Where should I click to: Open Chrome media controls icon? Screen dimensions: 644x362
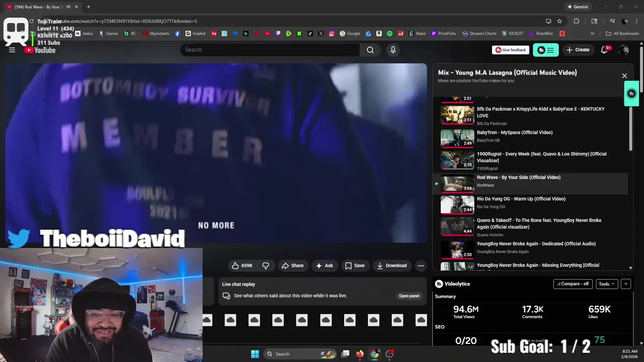coord(612,21)
